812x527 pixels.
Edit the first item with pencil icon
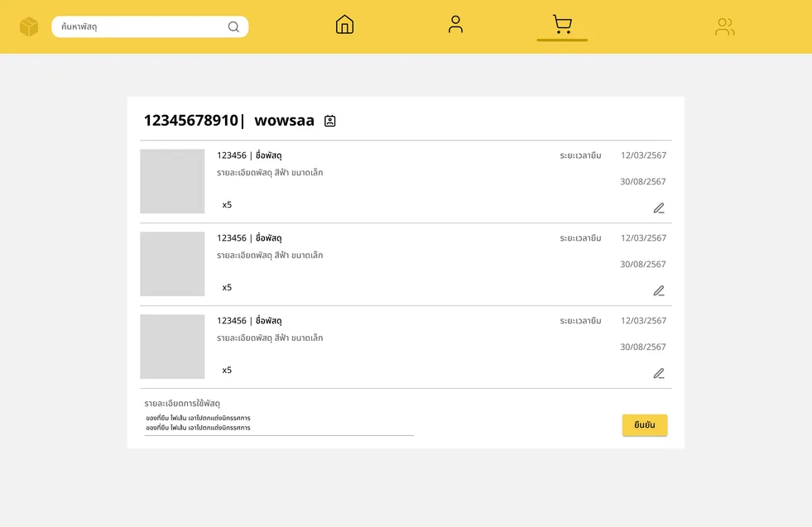pos(659,208)
